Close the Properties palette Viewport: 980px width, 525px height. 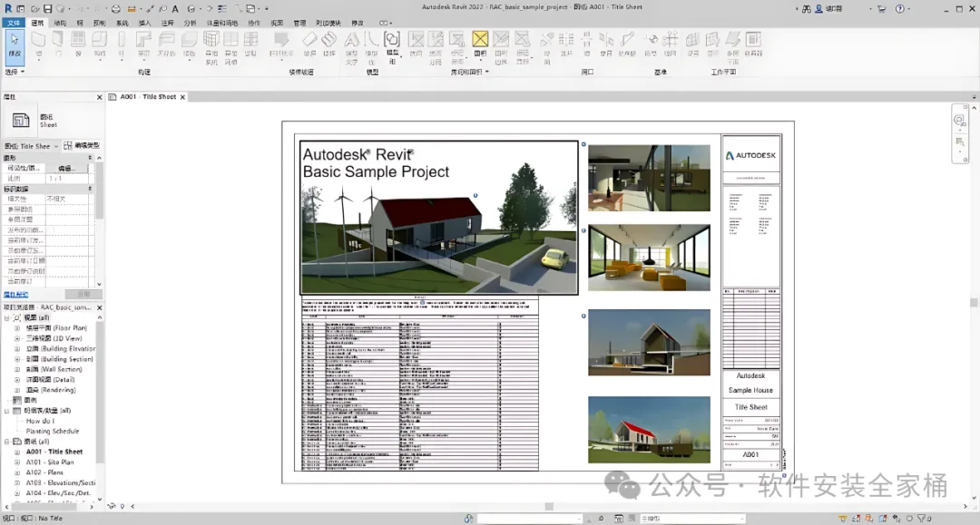pyautogui.click(x=100, y=97)
